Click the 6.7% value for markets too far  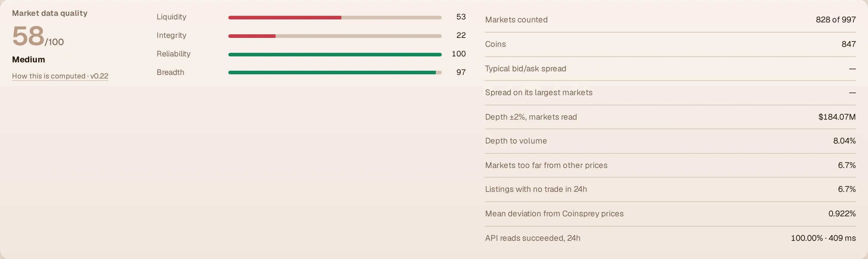click(847, 166)
